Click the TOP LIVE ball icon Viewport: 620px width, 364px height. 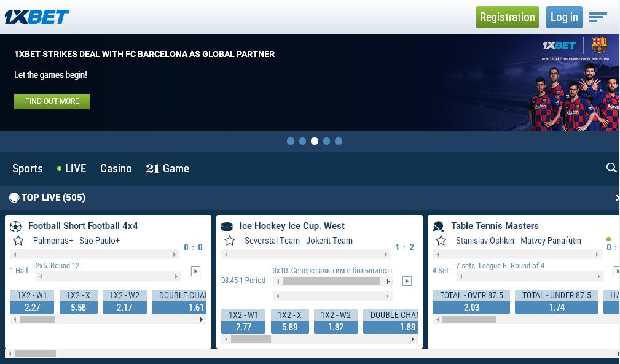coord(14,198)
